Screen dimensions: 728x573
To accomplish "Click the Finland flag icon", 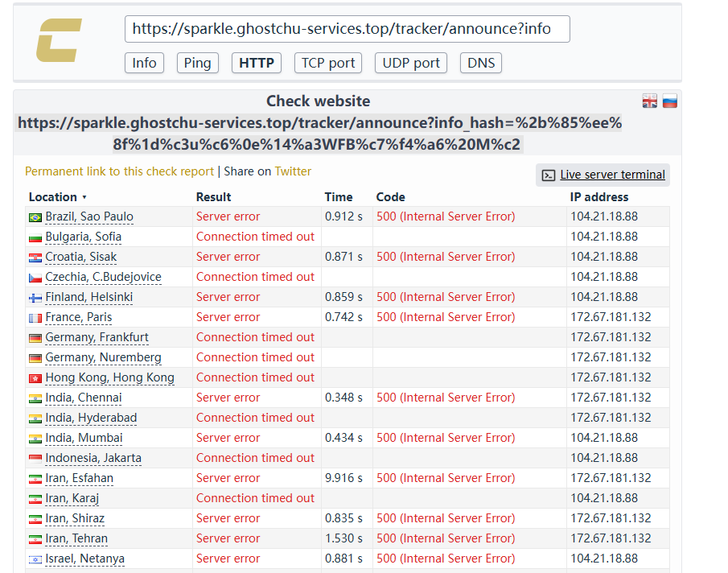I will click(x=35, y=298).
